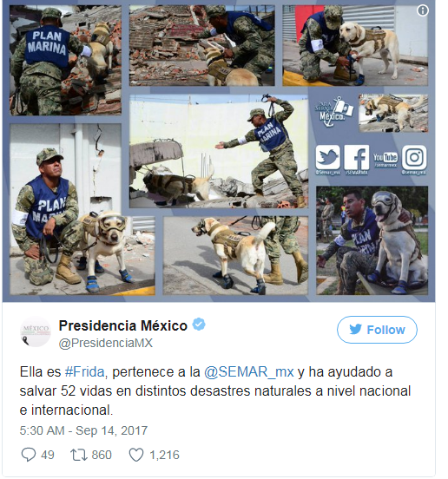Open the tweet timestamp Sep 14, 2017
The image size is (448, 479).
tap(83, 430)
